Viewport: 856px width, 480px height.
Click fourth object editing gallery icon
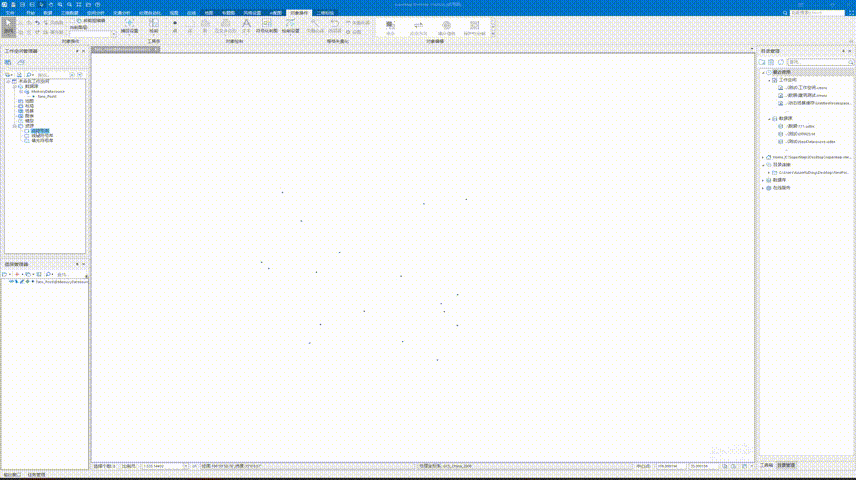tap(474, 27)
